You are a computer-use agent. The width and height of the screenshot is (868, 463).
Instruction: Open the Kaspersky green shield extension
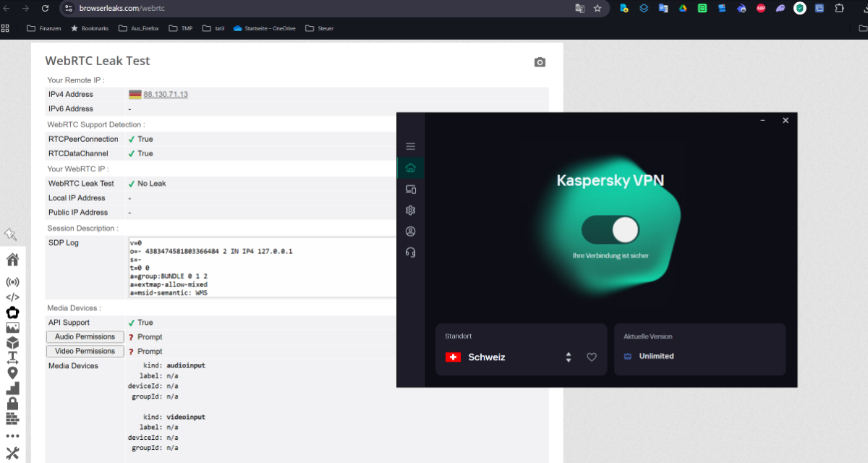coord(800,9)
